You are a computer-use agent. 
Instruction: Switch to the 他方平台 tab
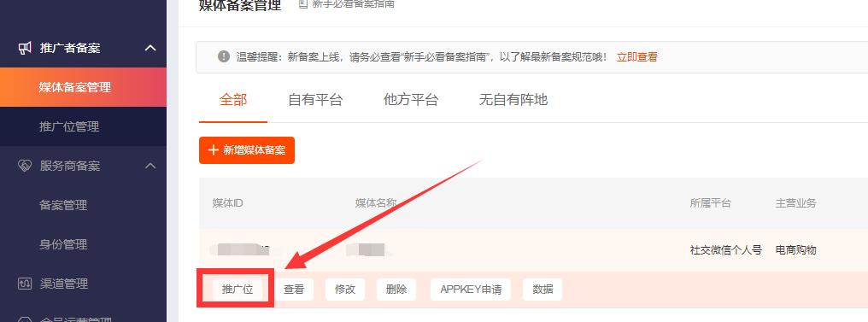coord(411,100)
